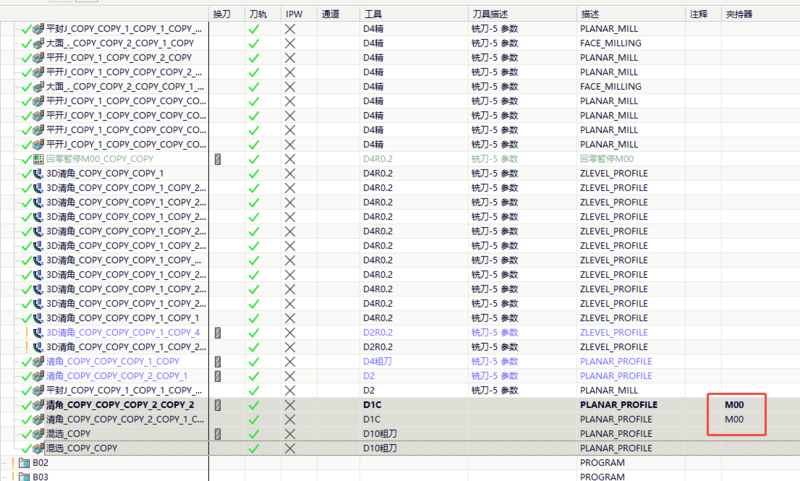Click the tool change icon in the 清角_COPY_COPY_COPY_2_COPY_2 row
The width and height of the screenshot is (800, 481).
point(217,405)
